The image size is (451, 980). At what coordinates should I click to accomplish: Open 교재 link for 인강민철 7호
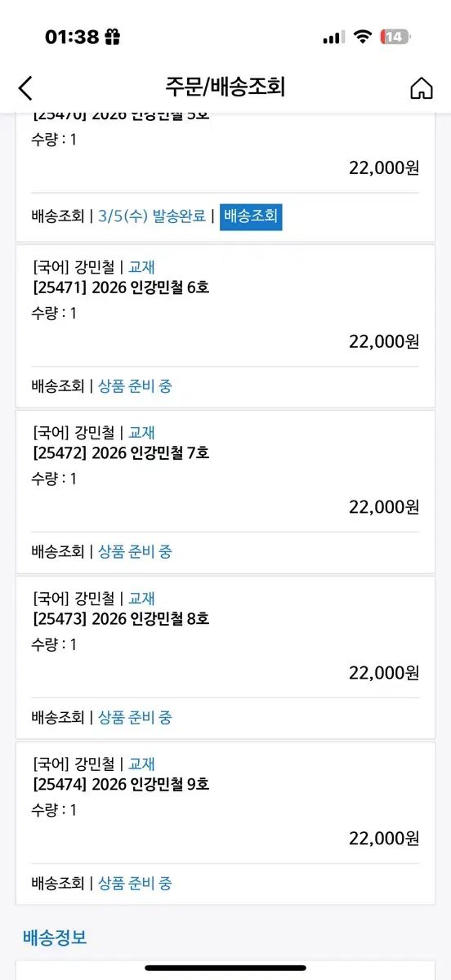pos(141,432)
